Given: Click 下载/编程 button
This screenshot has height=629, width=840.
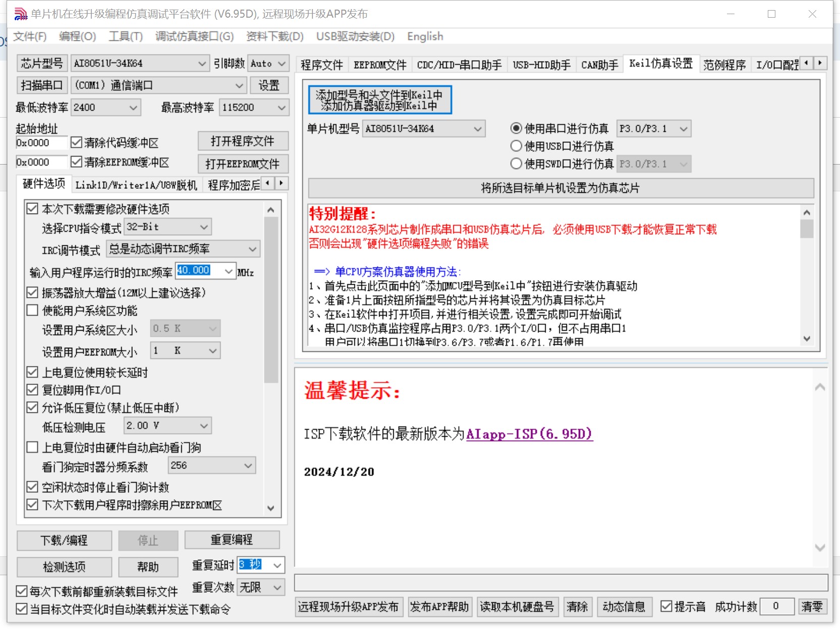Looking at the screenshot, I should [64, 540].
